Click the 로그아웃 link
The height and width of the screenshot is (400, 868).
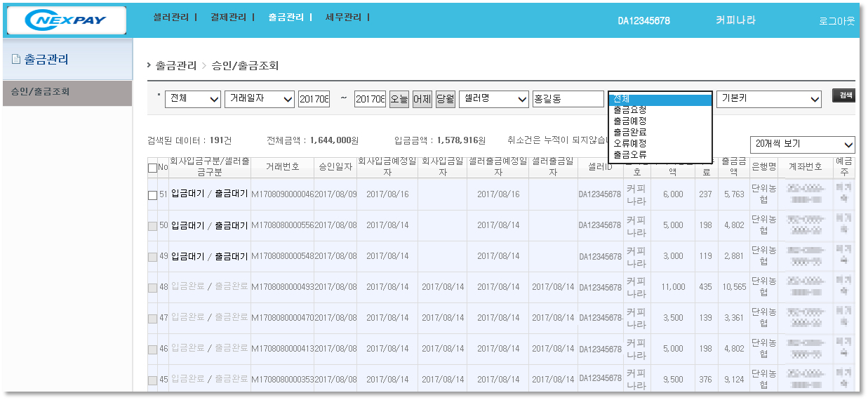pyautogui.click(x=836, y=21)
